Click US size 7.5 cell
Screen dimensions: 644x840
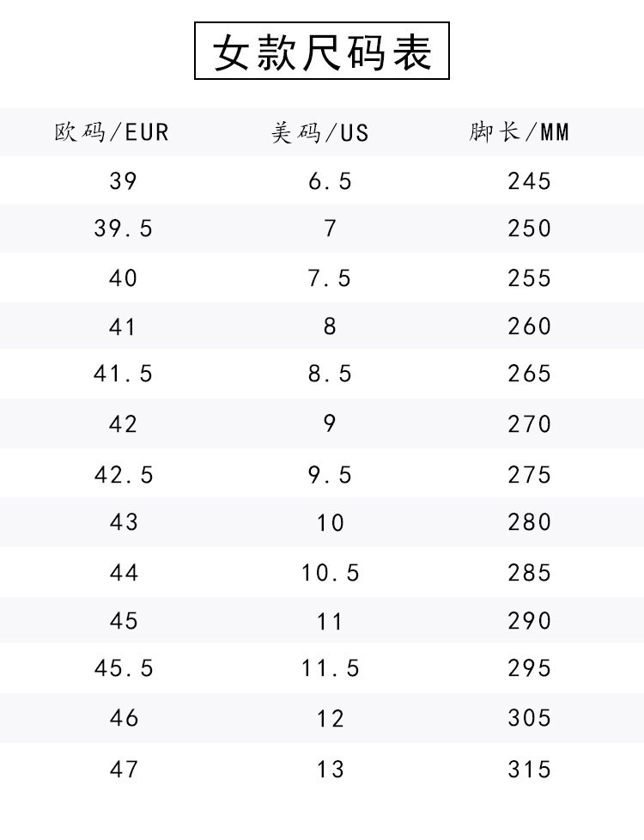click(x=330, y=278)
